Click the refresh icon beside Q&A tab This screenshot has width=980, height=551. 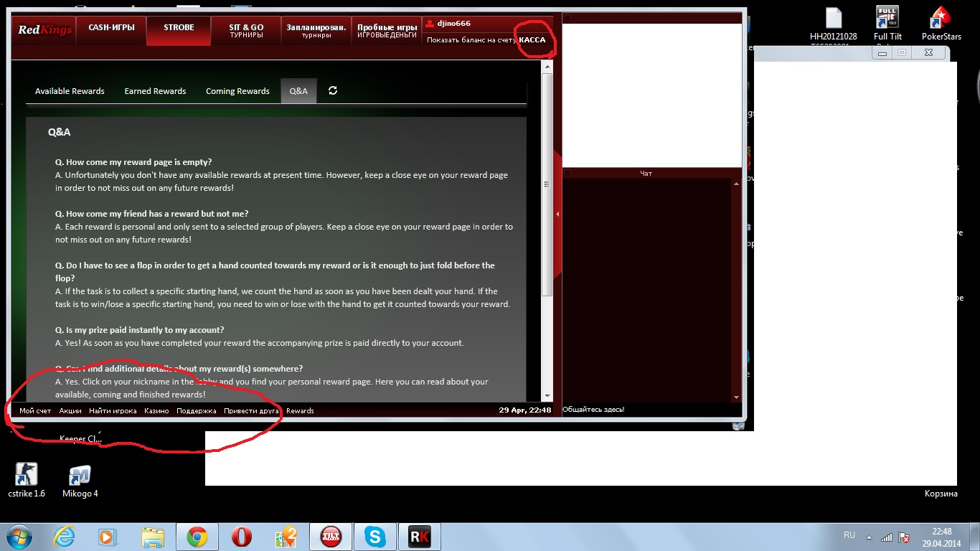[x=333, y=91]
